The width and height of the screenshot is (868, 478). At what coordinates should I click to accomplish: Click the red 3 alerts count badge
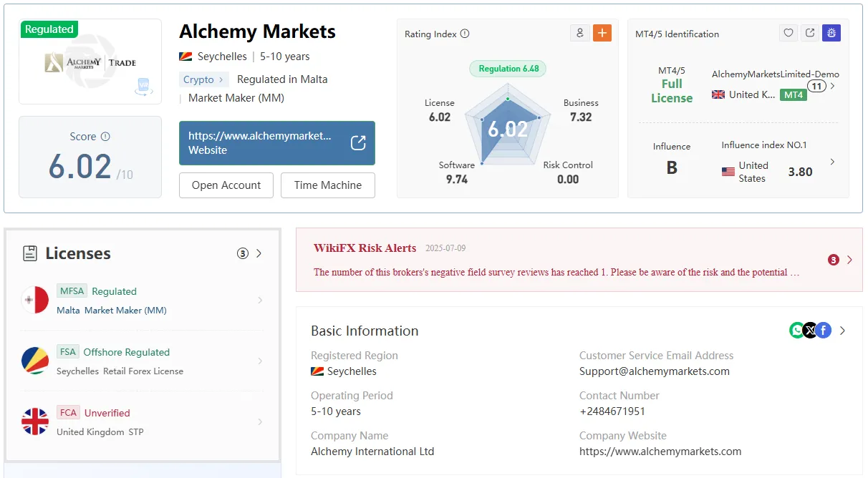click(833, 260)
